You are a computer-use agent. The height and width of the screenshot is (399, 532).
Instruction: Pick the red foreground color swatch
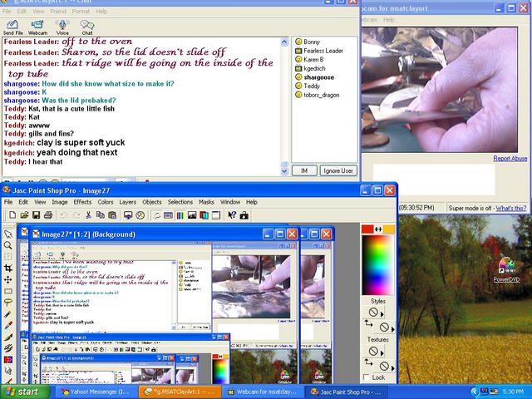click(367, 229)
